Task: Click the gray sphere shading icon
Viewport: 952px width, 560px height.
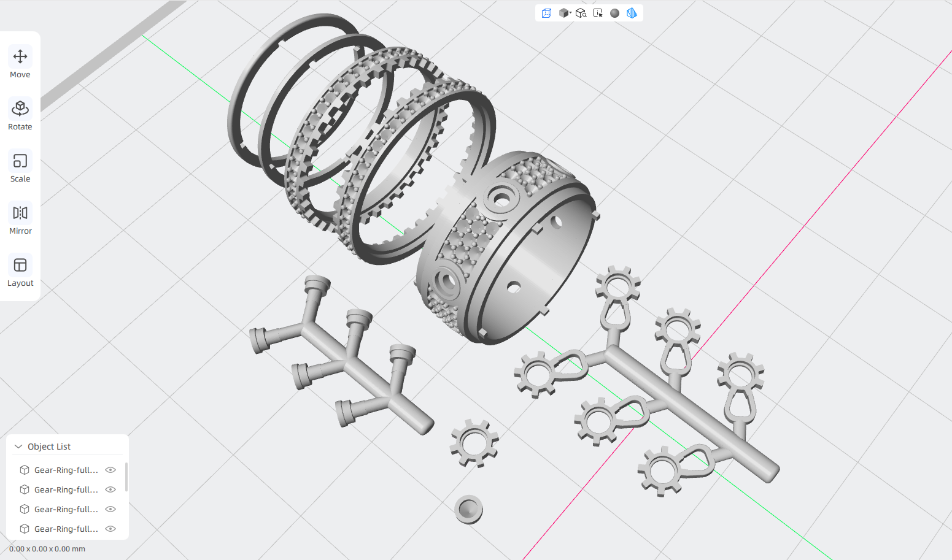Action: point(614,13)
